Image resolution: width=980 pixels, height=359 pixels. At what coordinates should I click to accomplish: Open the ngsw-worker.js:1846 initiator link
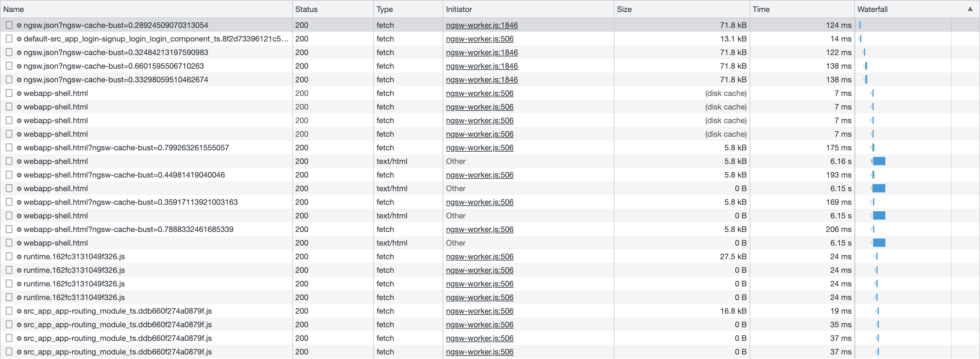tap(482, 25)
